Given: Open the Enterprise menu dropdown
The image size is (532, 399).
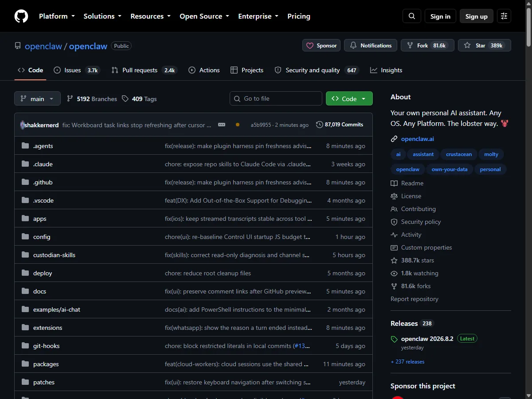Looking at the screenshot, I should [x=258, y=16].
